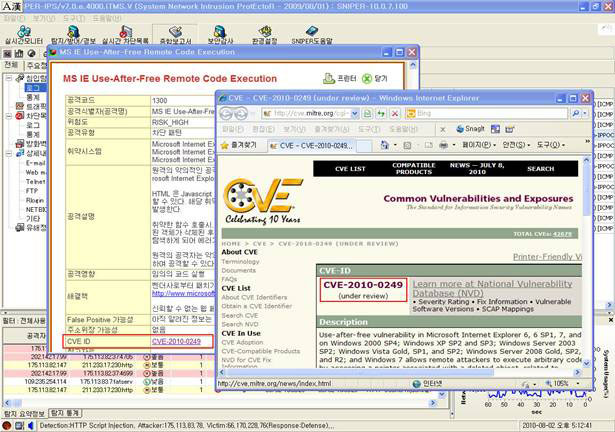Open the IE address bar dropdown arrow
The width and height of the screenshot is (615, 432).
click(355, 114)
